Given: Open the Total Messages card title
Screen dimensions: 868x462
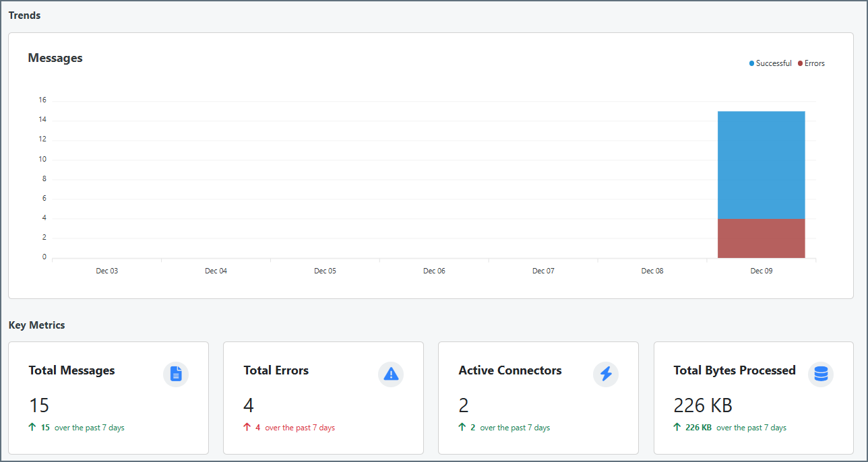Looking at the screenshot, I should (x=71, y=370).
